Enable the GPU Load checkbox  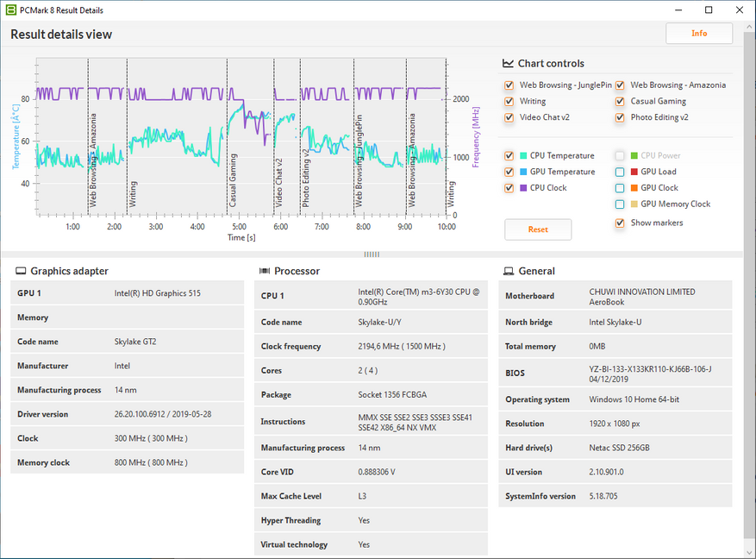coord(621,173)
